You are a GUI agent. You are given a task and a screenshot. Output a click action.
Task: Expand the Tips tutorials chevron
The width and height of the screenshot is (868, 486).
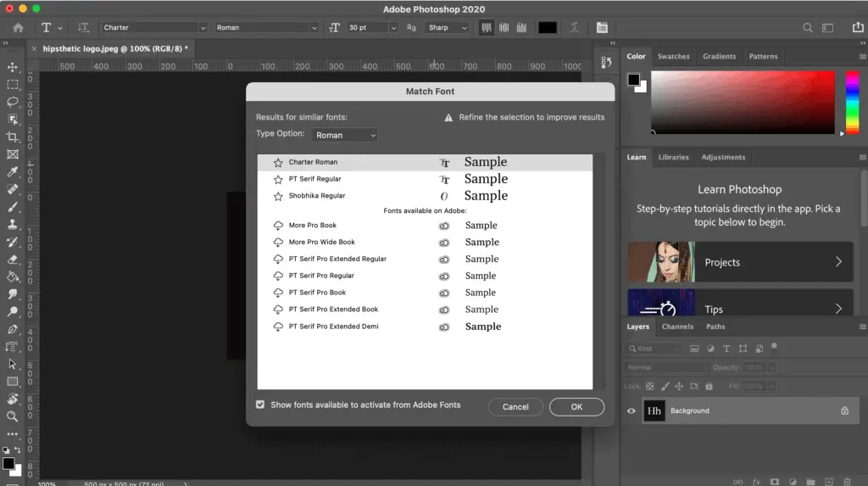coord(838,309)
